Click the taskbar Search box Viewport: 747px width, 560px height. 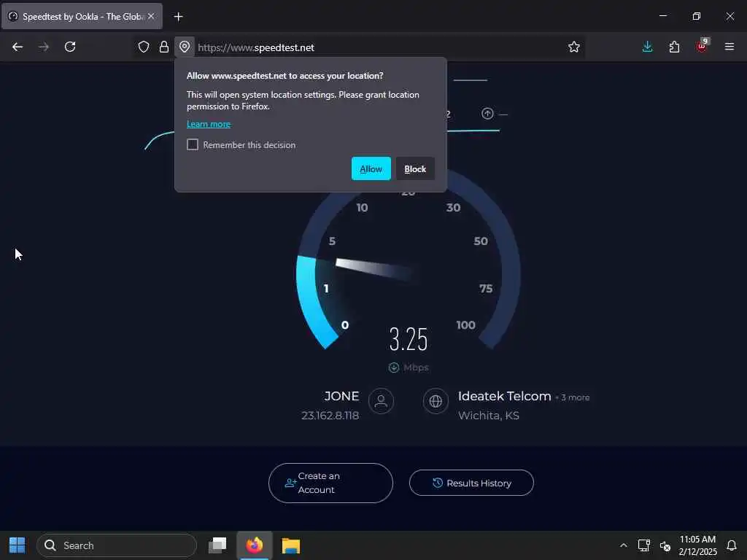coord(116,545)
